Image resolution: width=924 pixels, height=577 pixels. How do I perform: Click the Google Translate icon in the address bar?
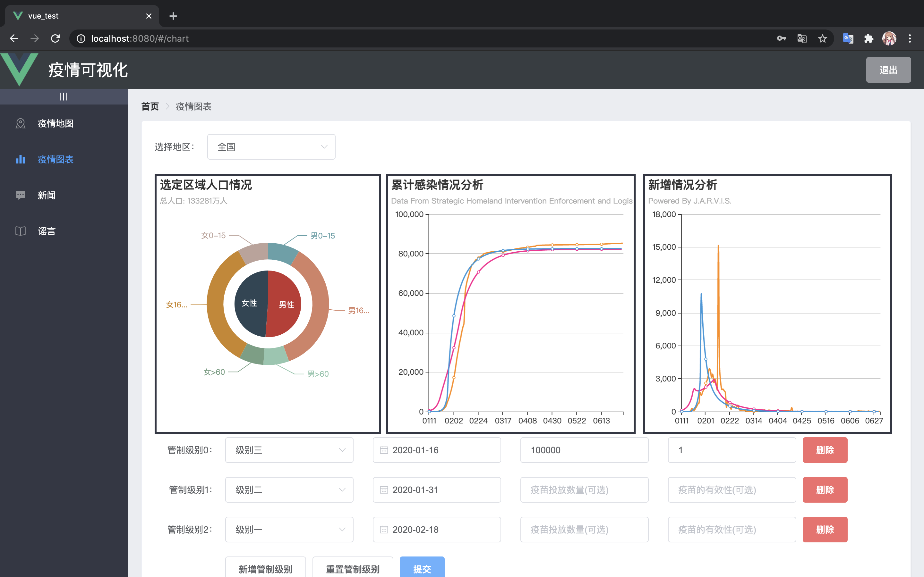(802, 38)
